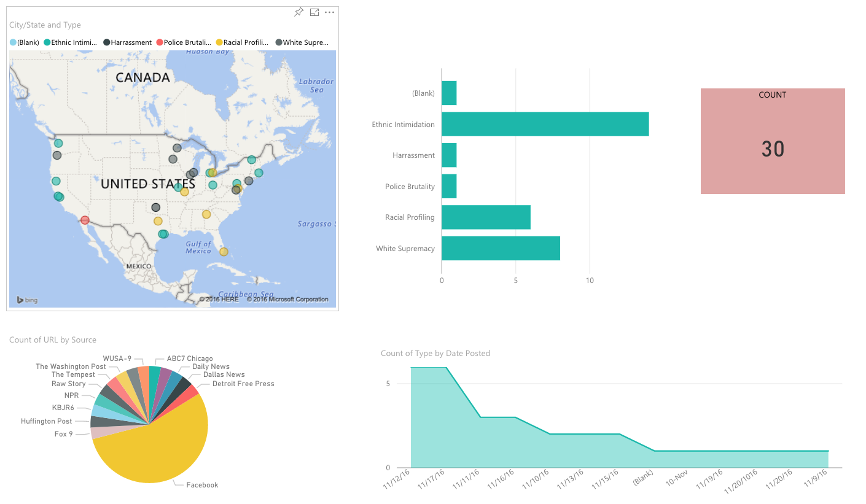
Task: Select the red Police Brutality map bubble
Action: [x=85, y=220]
